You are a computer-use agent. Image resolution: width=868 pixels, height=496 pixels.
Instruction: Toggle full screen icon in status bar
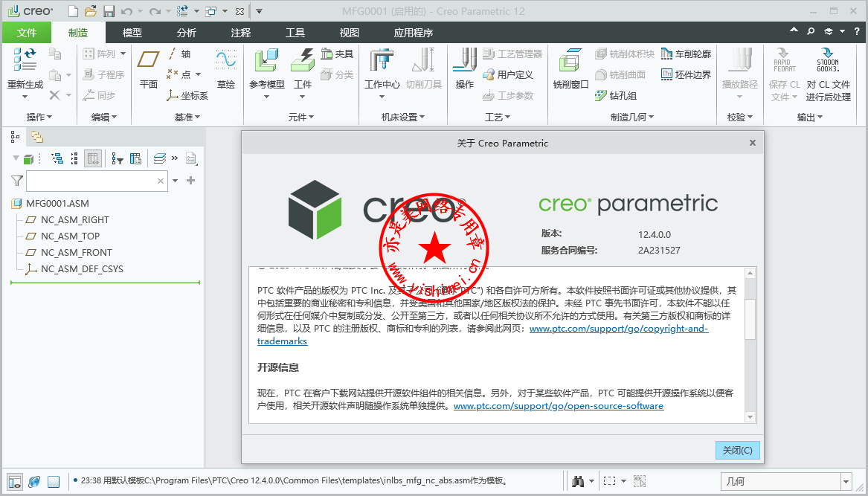54,482
